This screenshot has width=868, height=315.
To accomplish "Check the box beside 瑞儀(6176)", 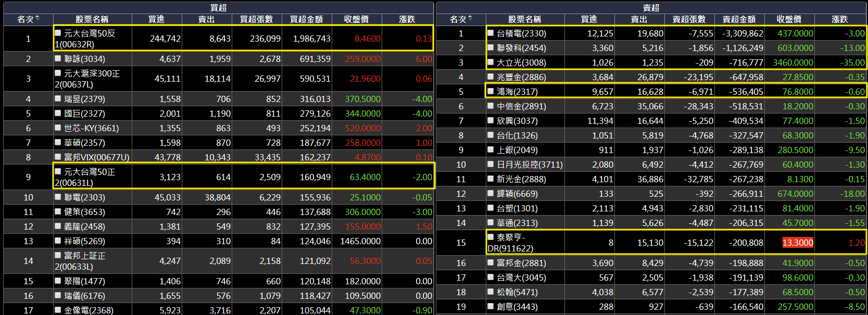I will tap(58, 295).
